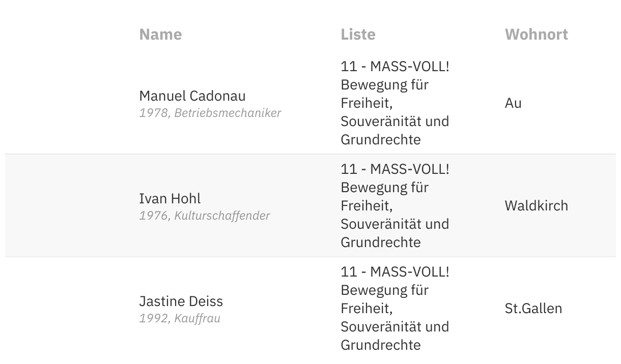621x364 pixels.
Task: Select the Kulturschaffender occupation label
Action: 222,216
